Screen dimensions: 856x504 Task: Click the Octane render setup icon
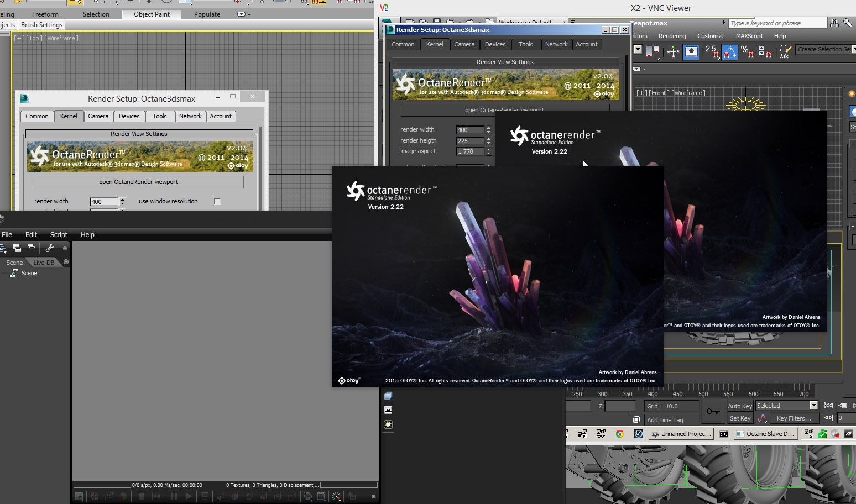tap(352, 496)
